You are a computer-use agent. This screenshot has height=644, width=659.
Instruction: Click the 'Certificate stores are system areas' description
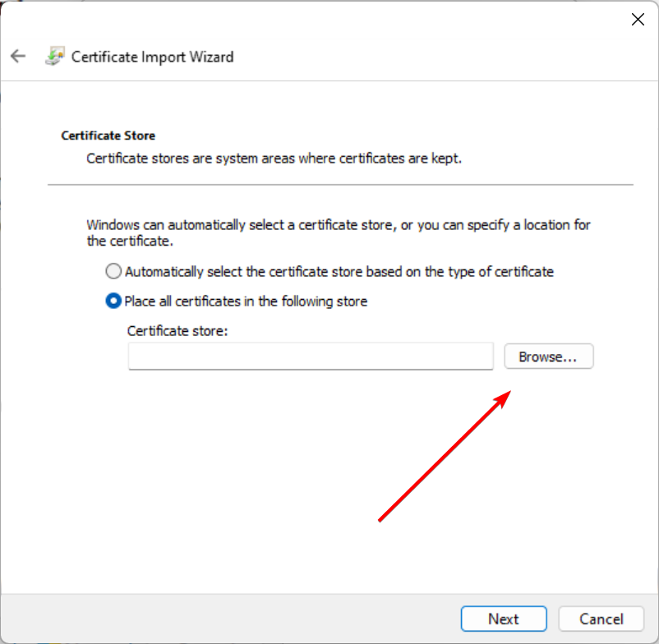(x=274, y=159)
